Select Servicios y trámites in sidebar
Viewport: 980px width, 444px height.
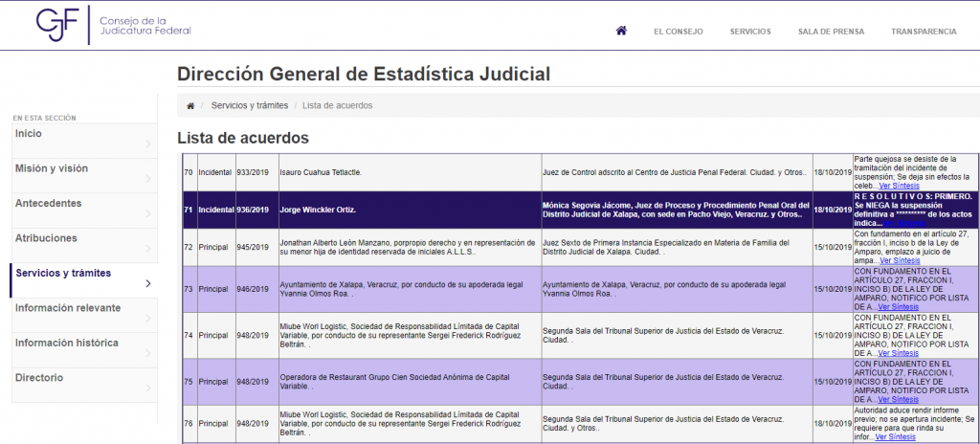click(63, 274)
